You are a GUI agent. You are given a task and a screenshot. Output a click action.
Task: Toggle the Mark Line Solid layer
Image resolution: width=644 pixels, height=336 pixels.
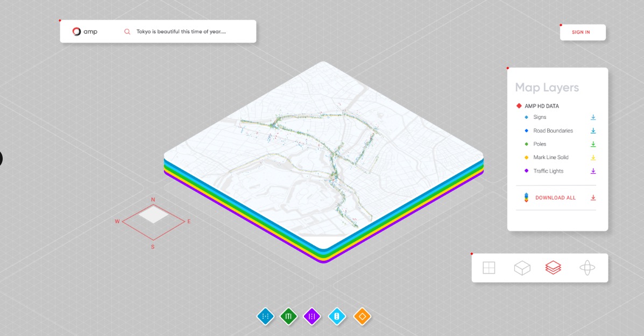(550, 158)
